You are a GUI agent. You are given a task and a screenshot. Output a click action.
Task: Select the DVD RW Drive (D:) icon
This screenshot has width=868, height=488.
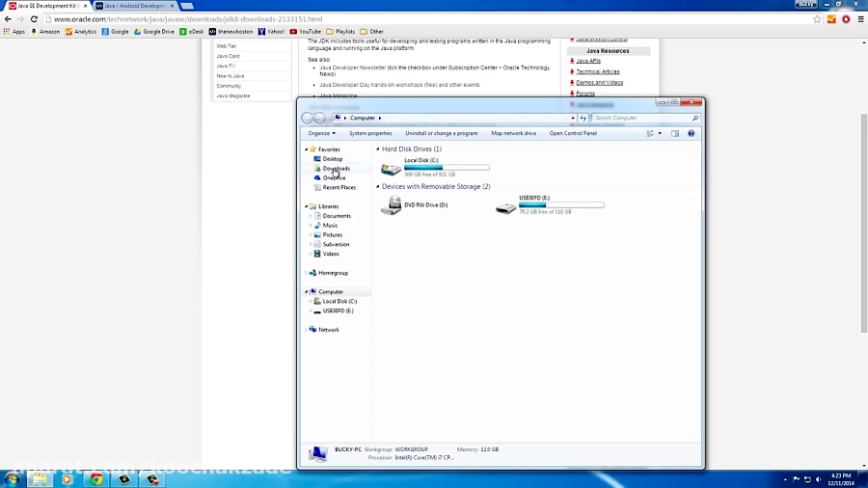pos(391,206)
